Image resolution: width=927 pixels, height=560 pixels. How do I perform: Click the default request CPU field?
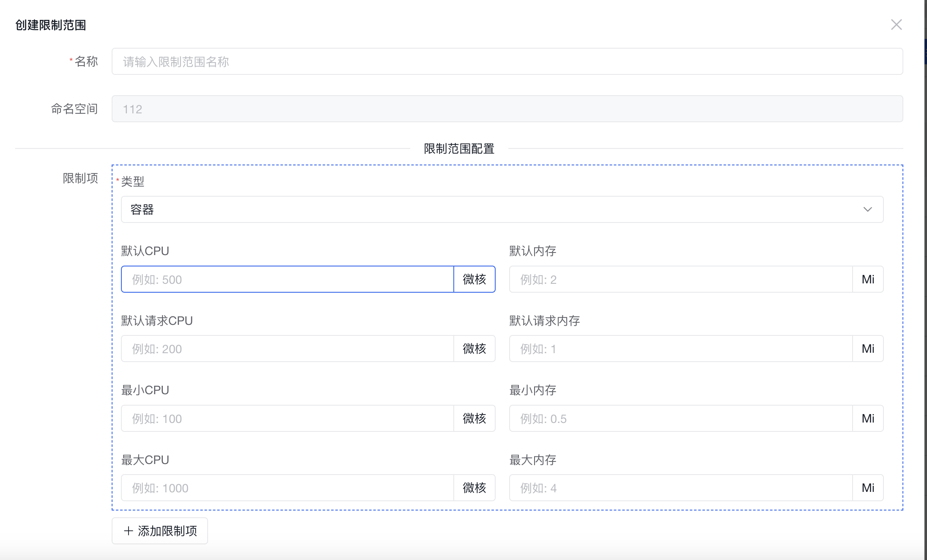[x=288, y=349]
